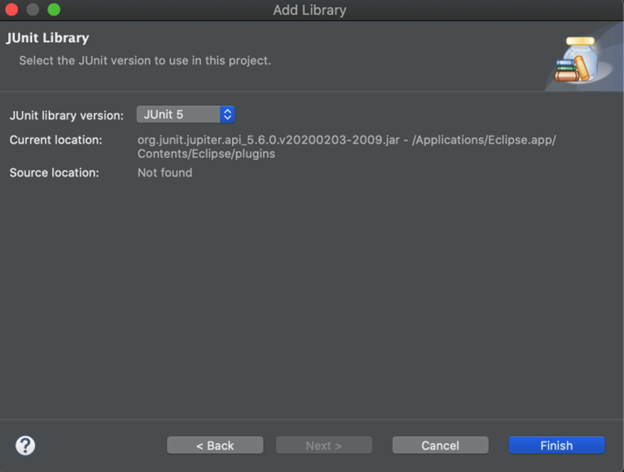Open the help question mark icon

point(25,445)
